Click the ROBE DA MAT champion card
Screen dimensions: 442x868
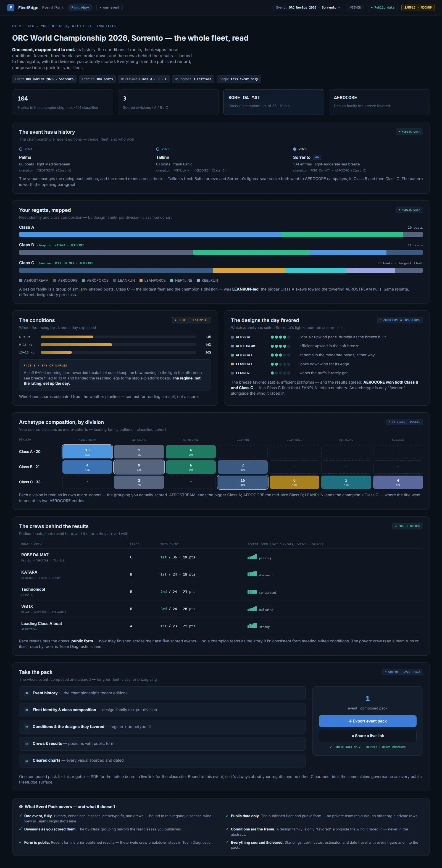(x=273, y=102)
